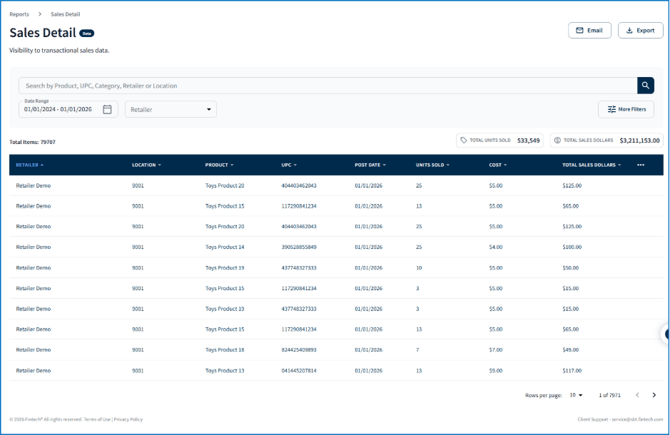Sort by the Retailer column header
The height and width of the screenshot is (435, 670).
(x=28, y=165)
